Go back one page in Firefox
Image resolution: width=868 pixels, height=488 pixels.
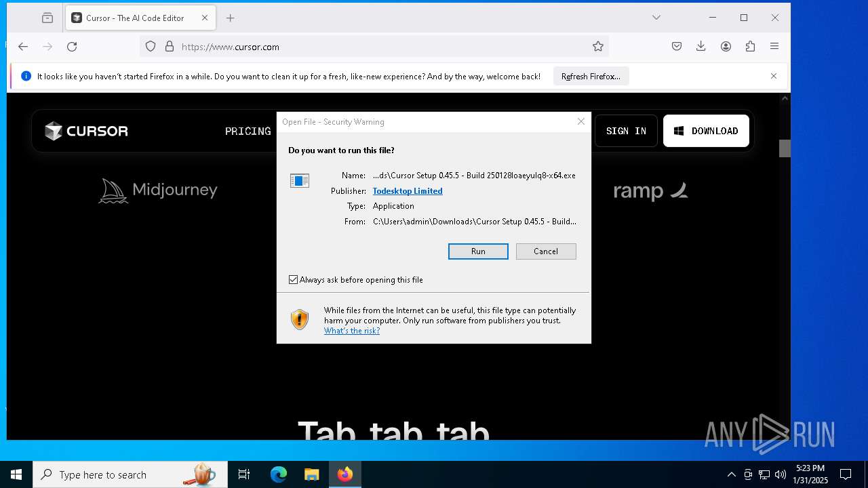coord(23,47)
